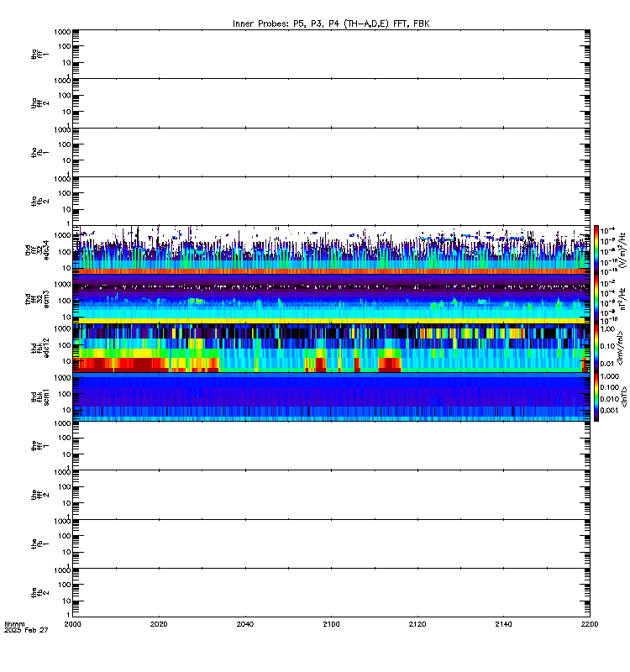
Task: Click the 'thd fbk scm1' axis label
Action: 39,397
